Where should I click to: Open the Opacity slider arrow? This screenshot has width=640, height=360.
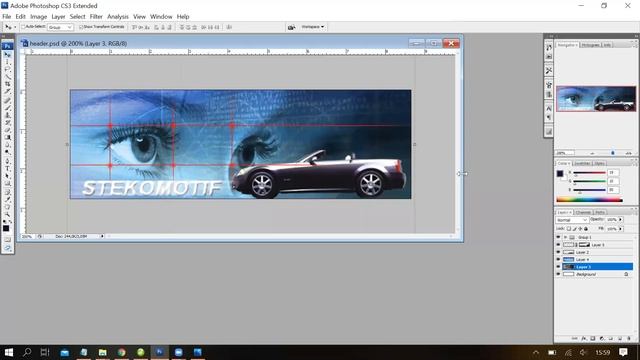tap(620, 220)
